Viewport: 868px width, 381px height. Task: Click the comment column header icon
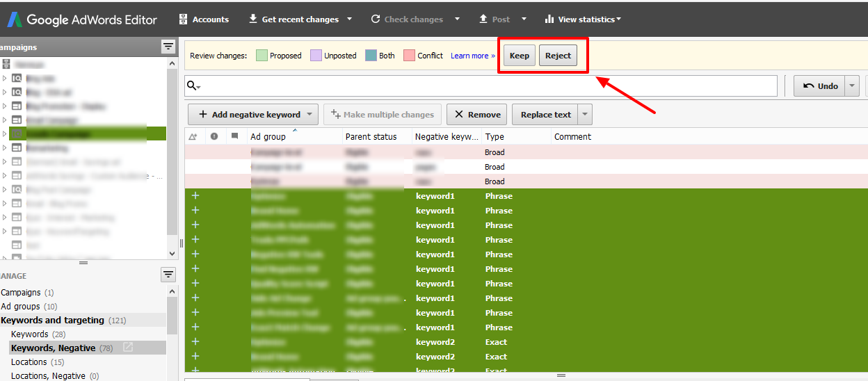tap(234, 136)
